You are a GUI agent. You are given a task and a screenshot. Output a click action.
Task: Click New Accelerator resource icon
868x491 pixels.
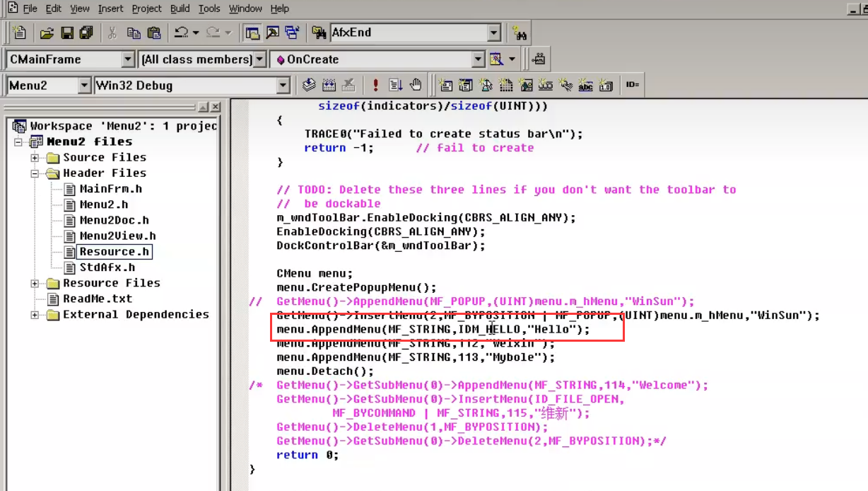pos(565,86)
